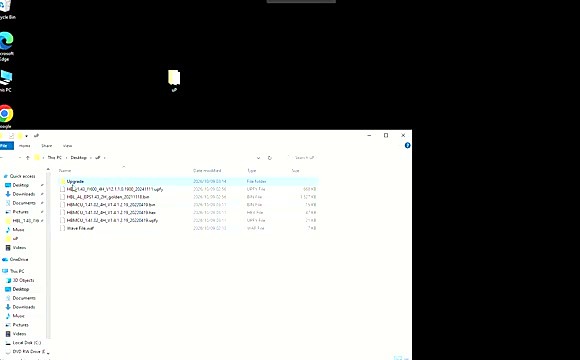This screenshot has height=360, width=580.
Task: Select the This PC desktop shortcut
Action: 6,80
